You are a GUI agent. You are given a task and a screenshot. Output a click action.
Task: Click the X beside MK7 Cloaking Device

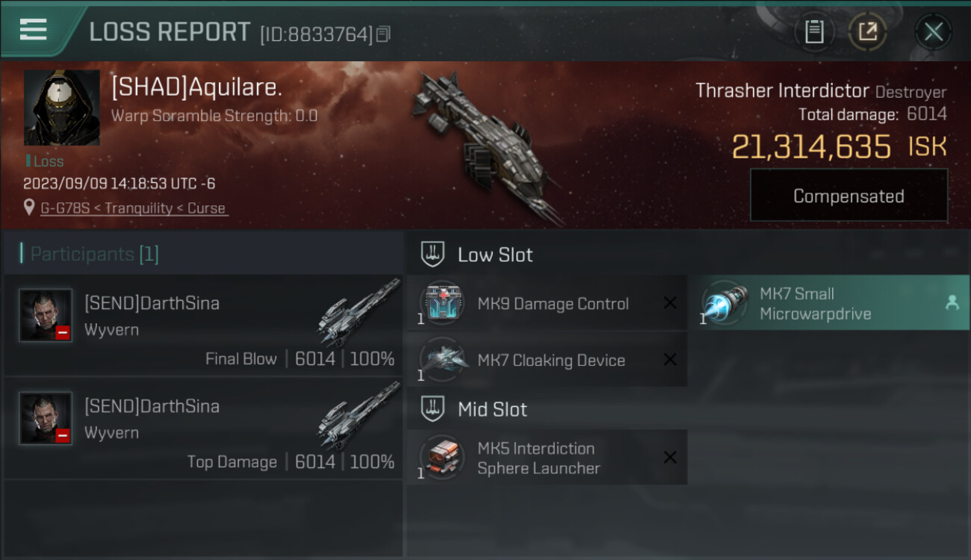point(670,360)
